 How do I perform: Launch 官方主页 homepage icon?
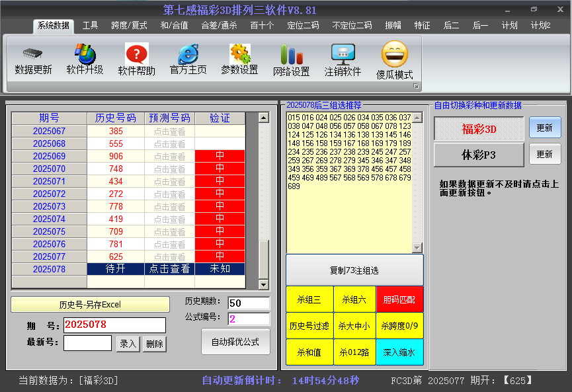[x=188, y=54]
